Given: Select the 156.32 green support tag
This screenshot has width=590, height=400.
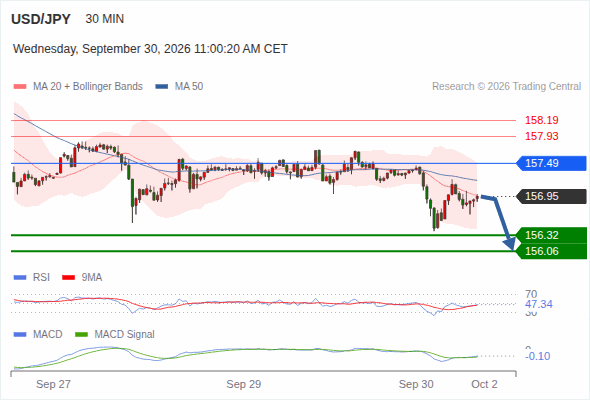Looking at the screenshot, I should click(x=551, y=235).
